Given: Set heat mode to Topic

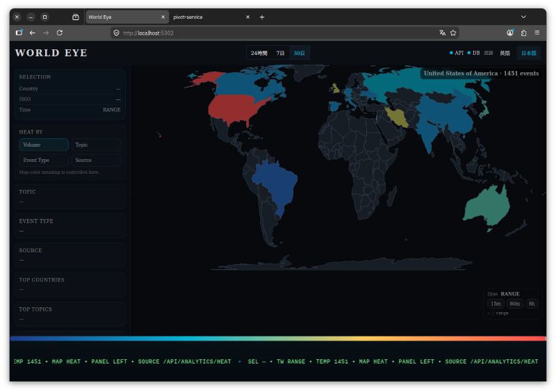Looking at the screenshot, I should pos(96,145).
